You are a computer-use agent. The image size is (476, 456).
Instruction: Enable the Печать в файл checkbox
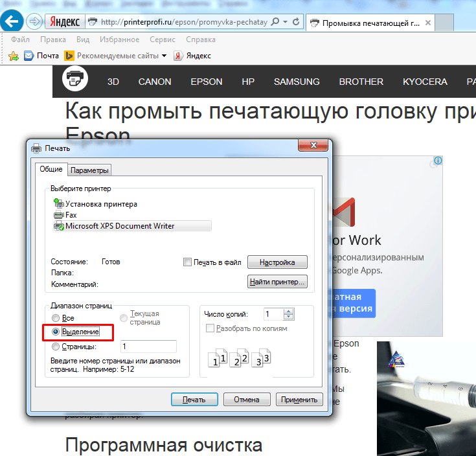[x=187, y=262]
